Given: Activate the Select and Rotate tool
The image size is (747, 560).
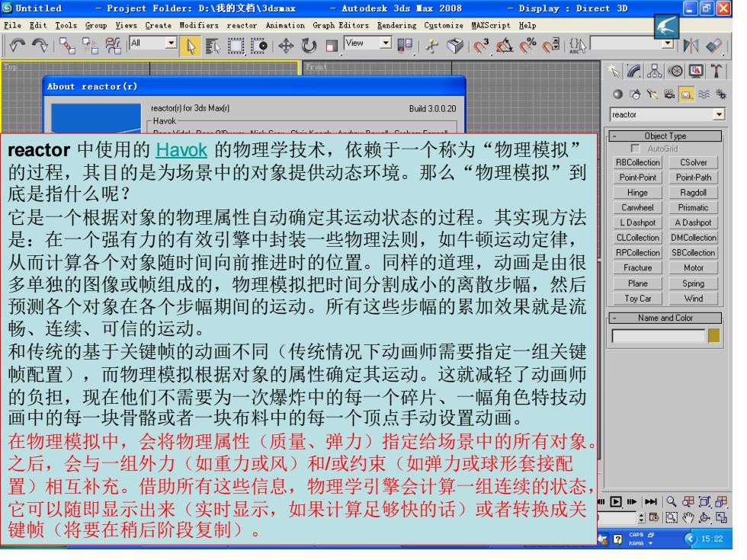Looking at the screenshot, I should click(309, 46).
